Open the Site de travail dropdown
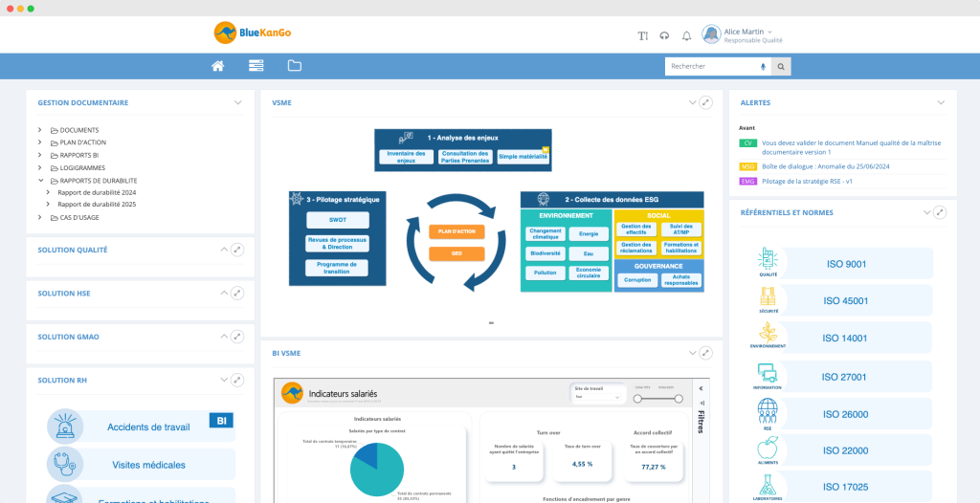The image size is (980, 503). [x=598, y=397]
